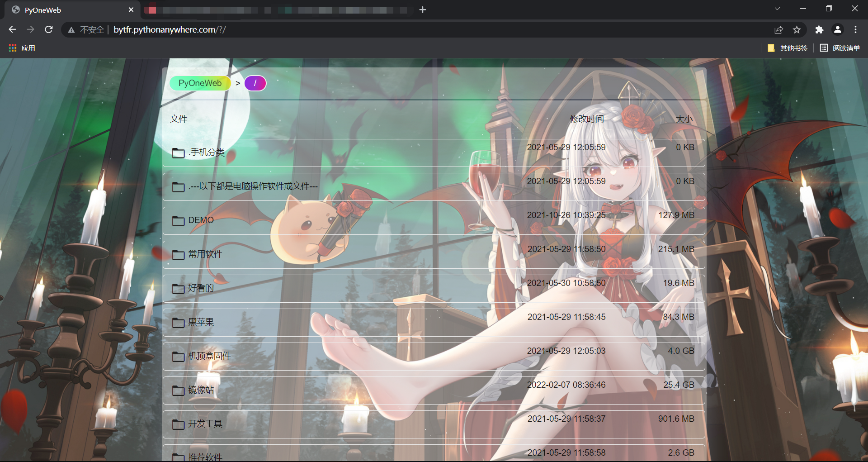Click the folder icon for 常用软件
Viewport: 868px width, 462px height.
(178, 255)
